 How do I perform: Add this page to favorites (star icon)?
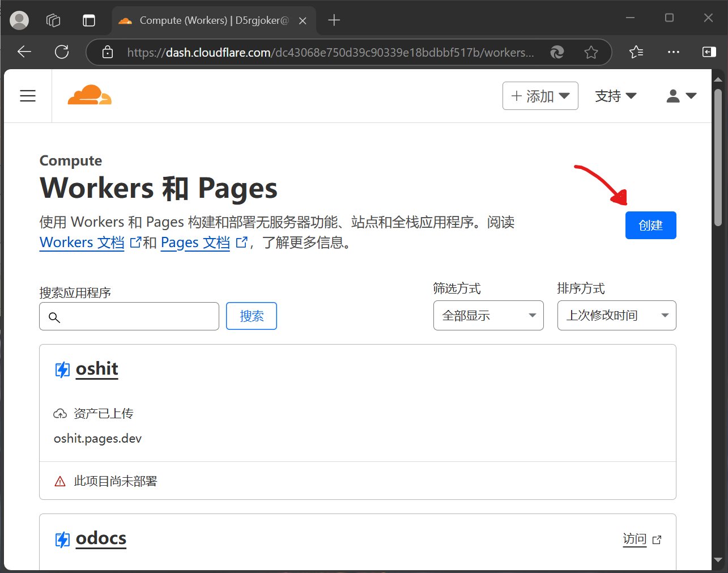point(591,52)
